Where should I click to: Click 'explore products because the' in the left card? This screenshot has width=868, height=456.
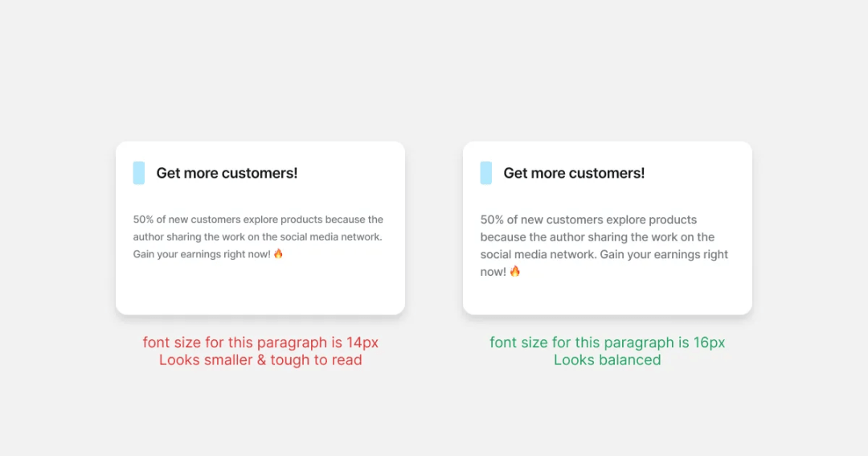(313, 220)
